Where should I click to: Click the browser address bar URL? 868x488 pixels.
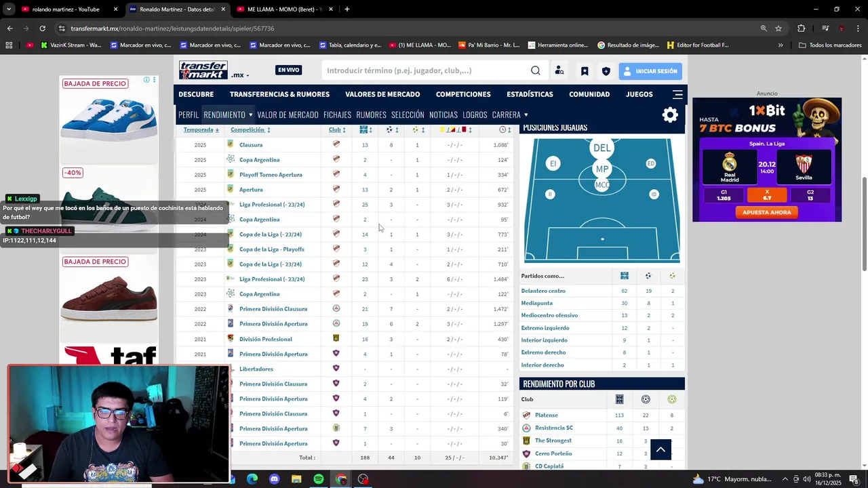coord(172,28)
